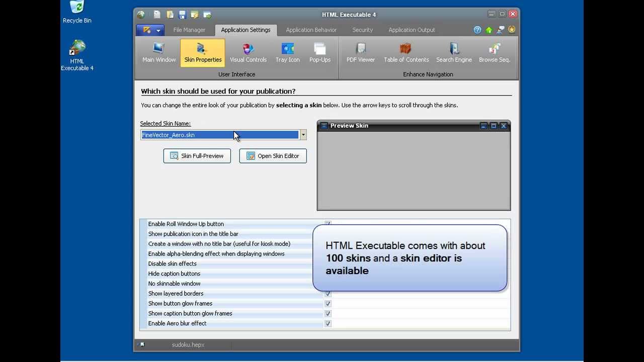Image resolution: width=644 pixels, height=362 pixels.
Task: Expand the Selected Skin Name dropdown arrow
Action: click(x=303, y=135)
